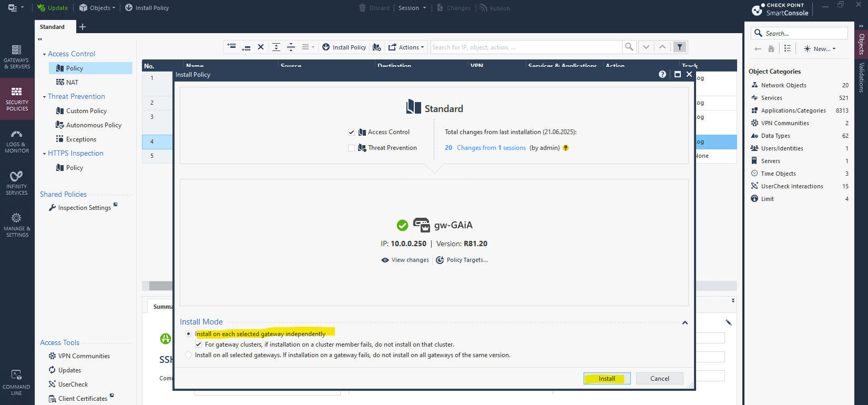Toggle the rulebase filter icon

pos(680,47)
